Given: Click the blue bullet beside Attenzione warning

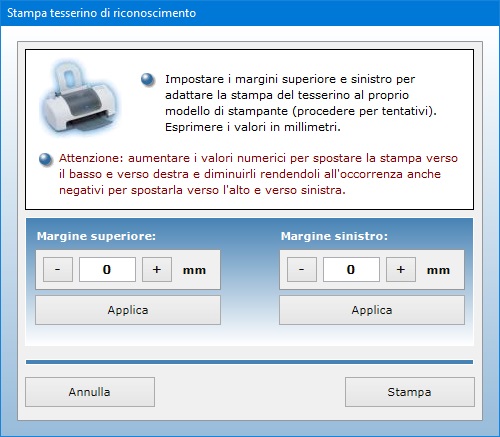Looking at the screenshot, I should [46, 159].
